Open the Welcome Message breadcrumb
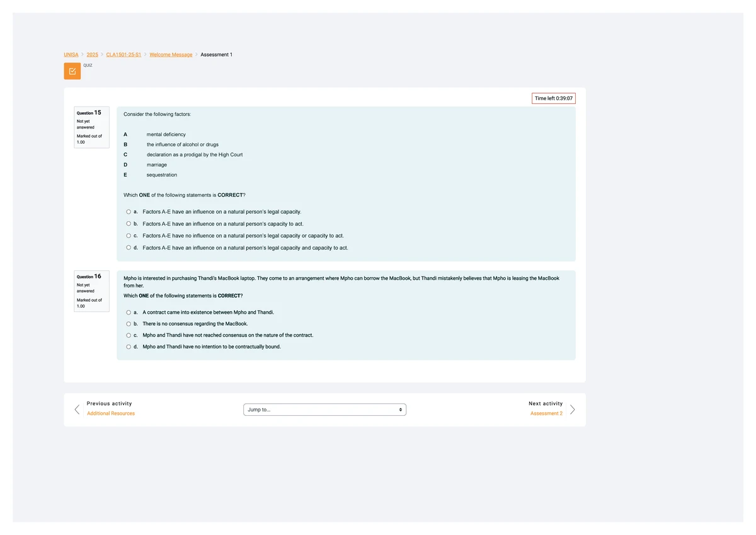This screenshot has height=535, width=756. point(171,55)
